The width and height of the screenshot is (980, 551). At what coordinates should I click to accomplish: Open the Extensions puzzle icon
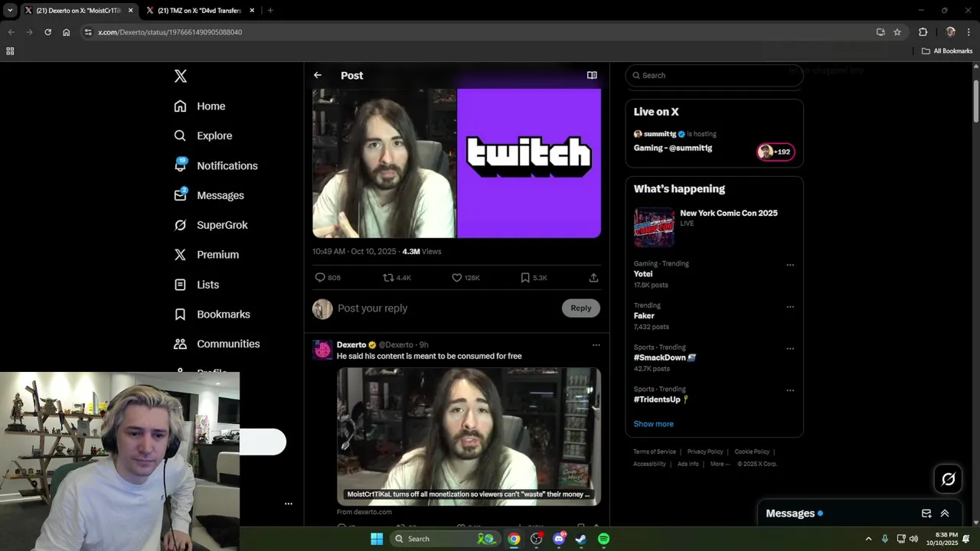[923, 32]
